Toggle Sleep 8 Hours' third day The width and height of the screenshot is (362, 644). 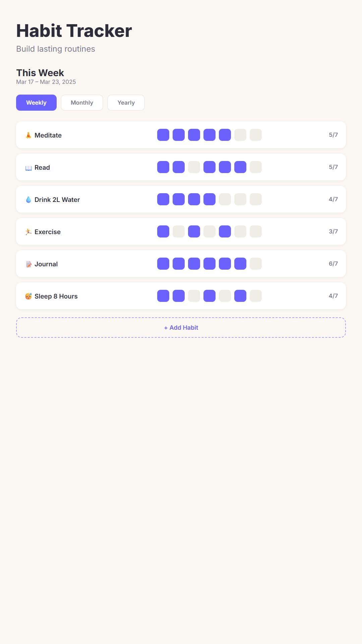point(194,296)
